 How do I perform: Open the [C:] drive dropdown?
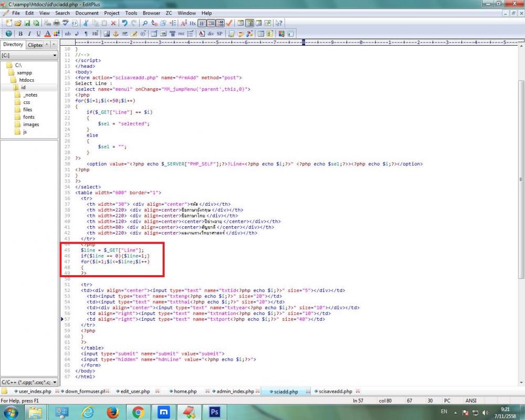pyautogui.click(x=55, y=55)
